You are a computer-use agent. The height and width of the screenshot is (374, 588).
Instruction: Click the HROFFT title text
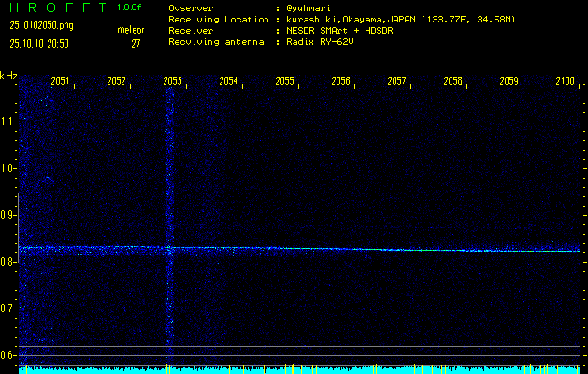click(59, 7)
